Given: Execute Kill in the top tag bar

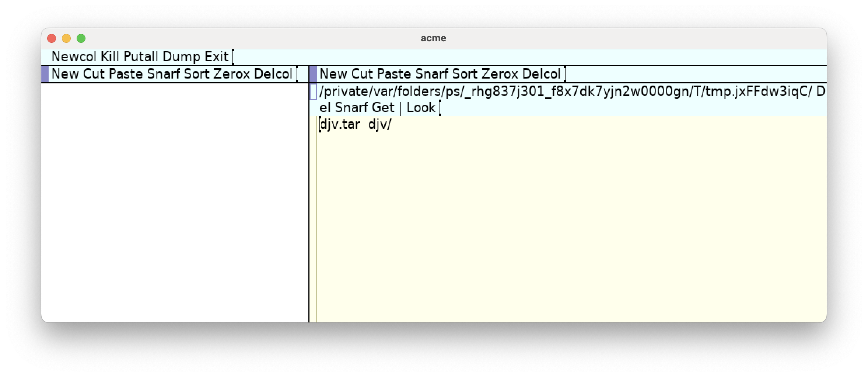Looking at the screenshot, I should coord(110,57).
